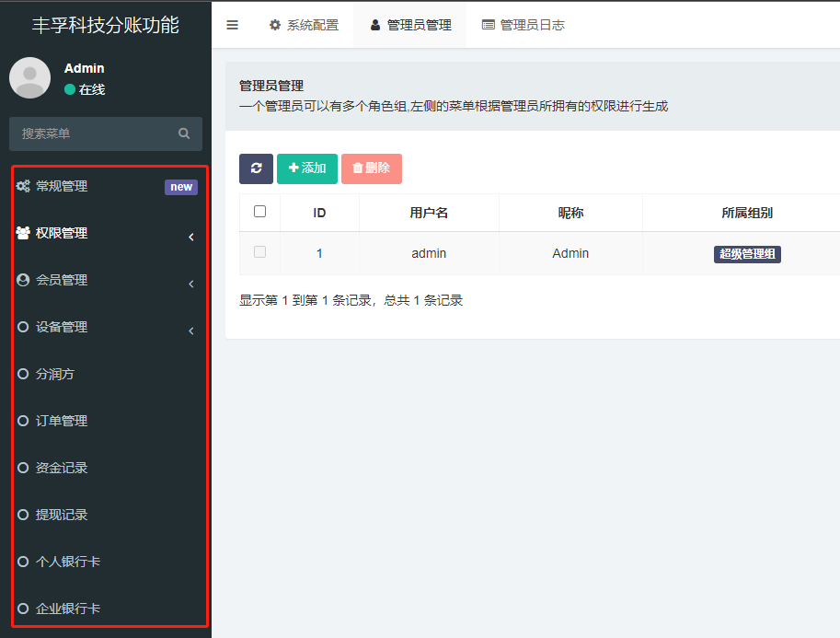Refresh the admin table with the refresh button

tap(256, 168)
